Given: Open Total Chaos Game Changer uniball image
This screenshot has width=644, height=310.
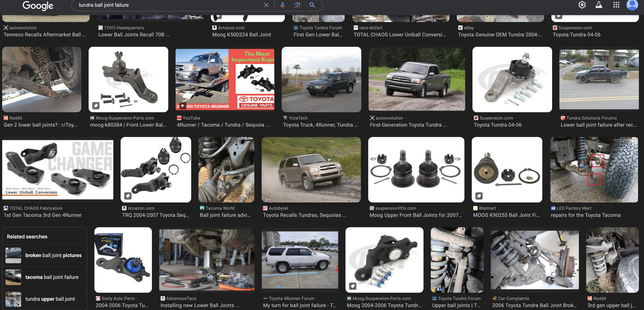Looking at the screenshot, I should click(58, 169).
